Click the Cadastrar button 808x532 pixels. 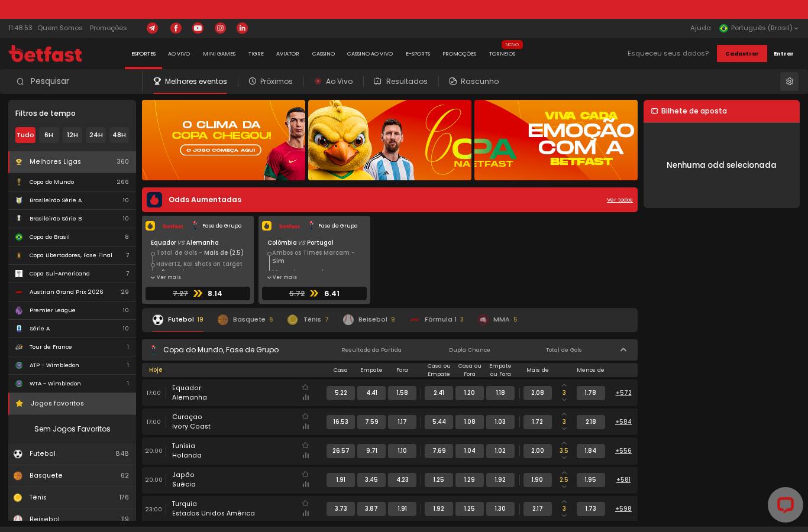[x=742, y=53]
